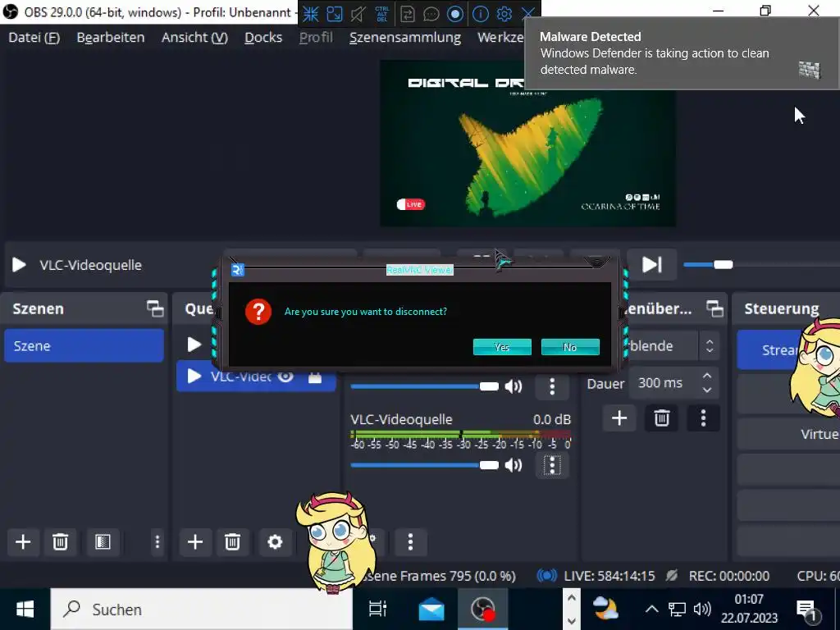Add a new scene with plus
This screenshot has height=630, width=840.
pos(23,542)
